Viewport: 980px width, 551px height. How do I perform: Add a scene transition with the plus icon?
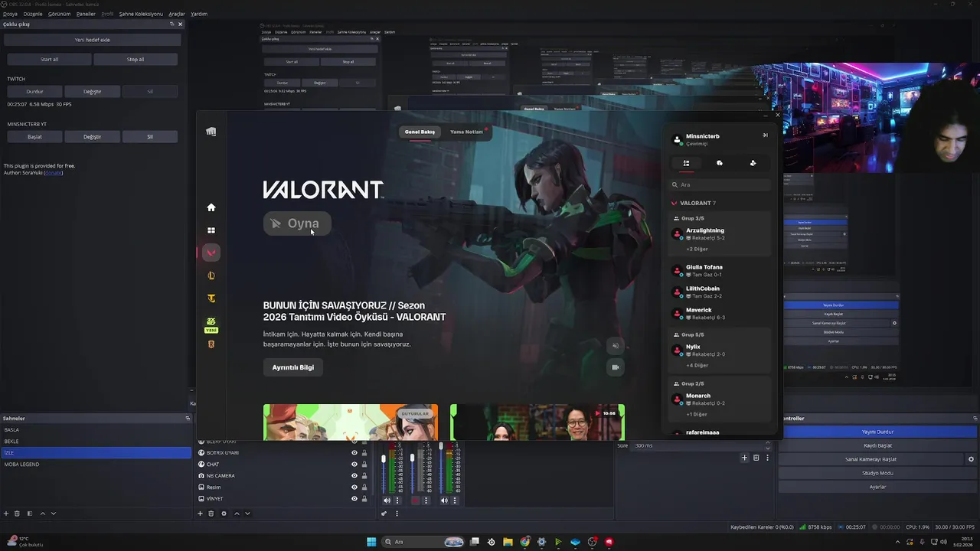(744, 458)
